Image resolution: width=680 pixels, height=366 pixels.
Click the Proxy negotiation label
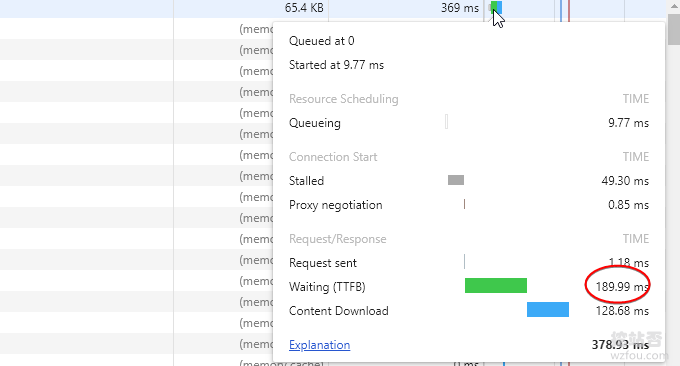point(335,205)
